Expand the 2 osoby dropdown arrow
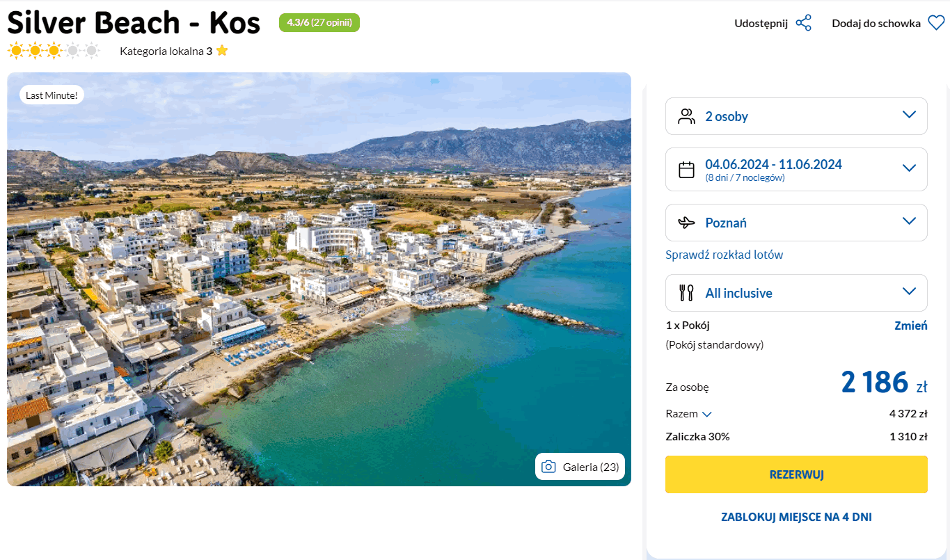Viewport: 950px width, 560px height. 908,115
